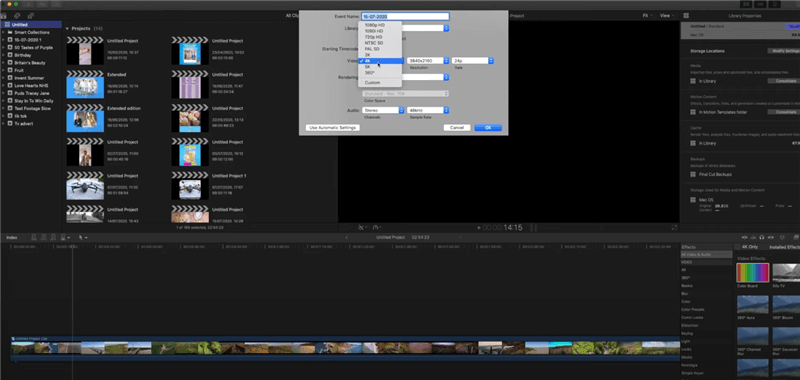Open the retime speedometer menu under the viewer
800x380 pixels.
tap(377, 227)
